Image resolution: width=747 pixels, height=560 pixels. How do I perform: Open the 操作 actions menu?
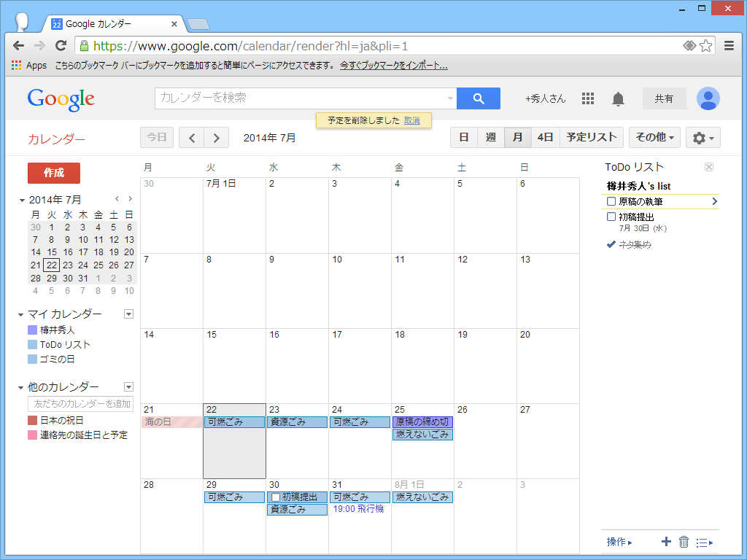619,542
